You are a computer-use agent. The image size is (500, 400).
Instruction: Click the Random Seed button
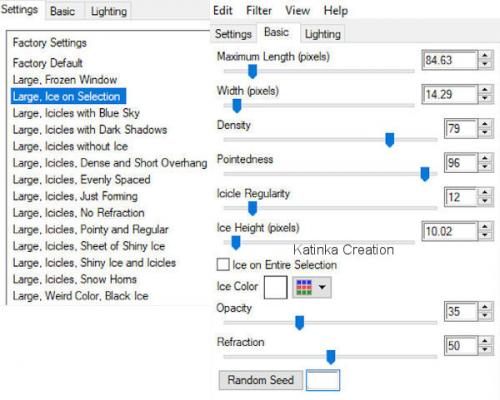pyautogui.click(x=261, y=380)
